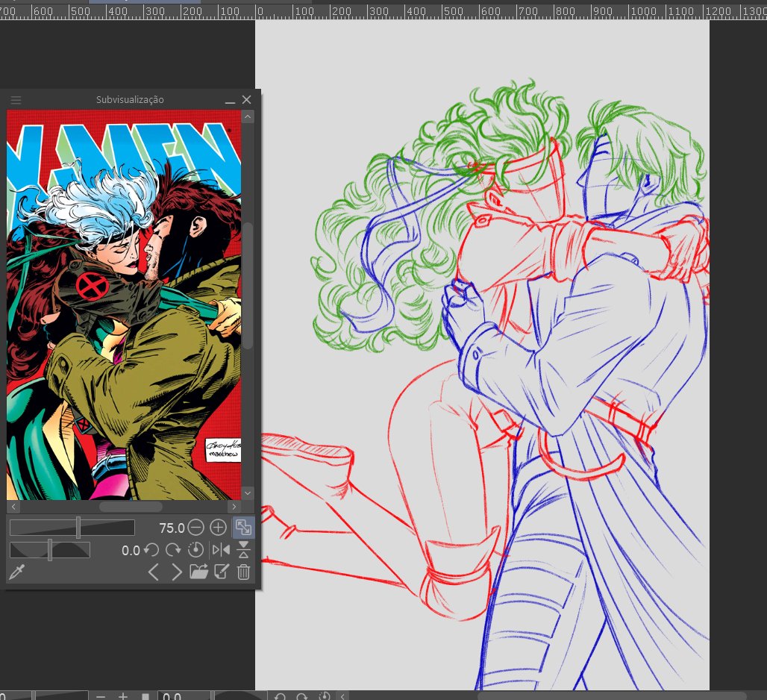This screenshot has width=767, height=700.
Task: Click the reference panel scroll-right arrow
Action: (x=234, y=506)
